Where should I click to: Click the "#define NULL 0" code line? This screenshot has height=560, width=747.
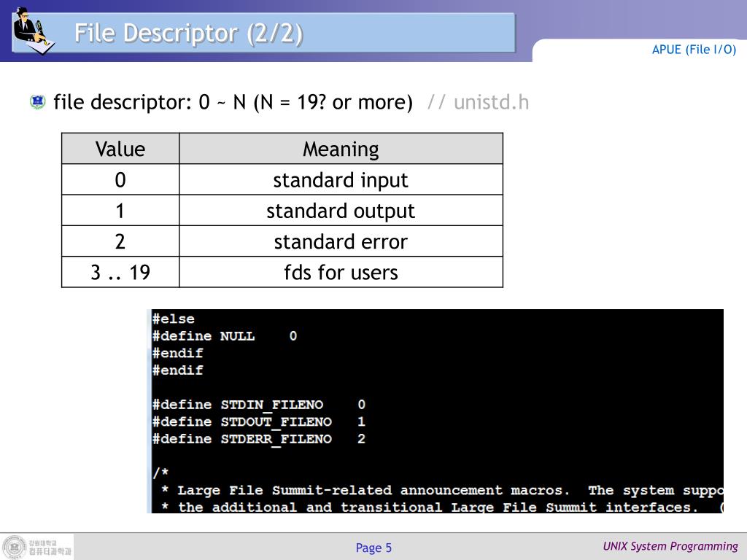[224, 336]
